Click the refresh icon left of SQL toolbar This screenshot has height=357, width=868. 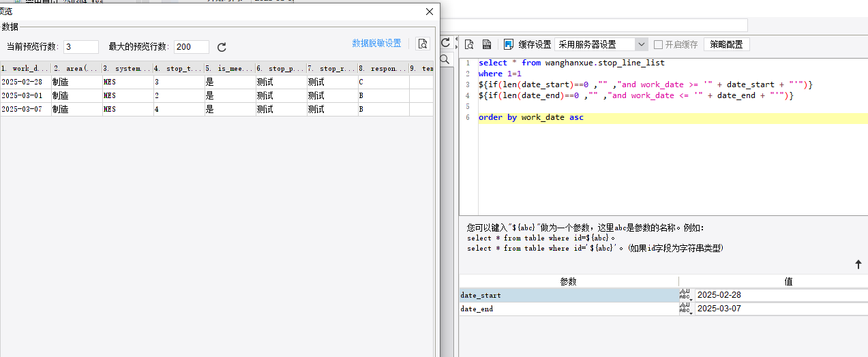pos(445,43)
